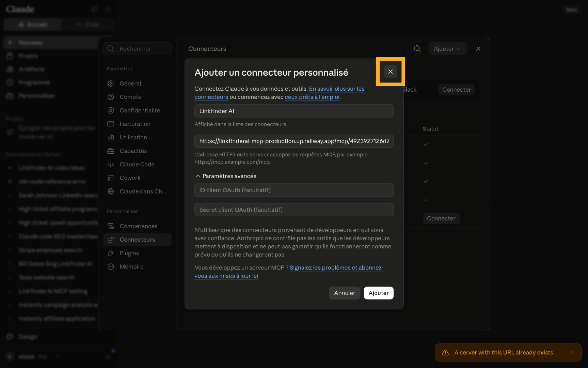This screenshot has height=368, width=588.
Task: Click the search icon in Connecteurs header
Action: tap(417, 49)
